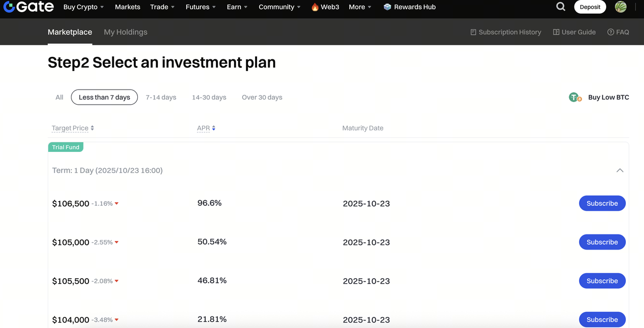The width and height of the screenshot is (644, 328).
Task: Subscribe to the $106,500 target plan
Action: click(x=602, y=203)
